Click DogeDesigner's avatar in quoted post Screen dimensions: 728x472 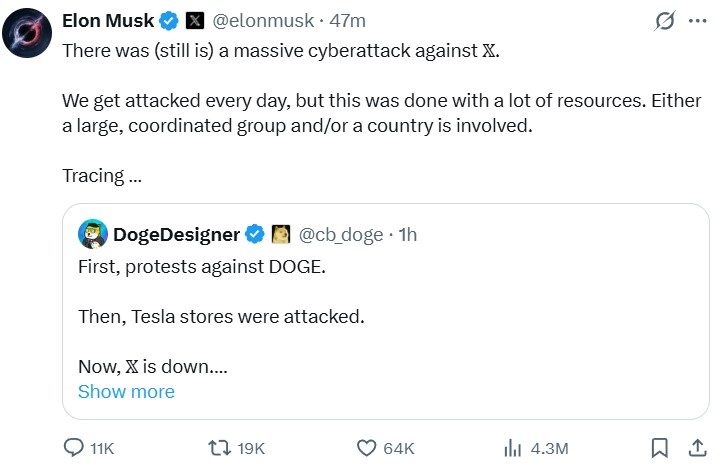94,235
